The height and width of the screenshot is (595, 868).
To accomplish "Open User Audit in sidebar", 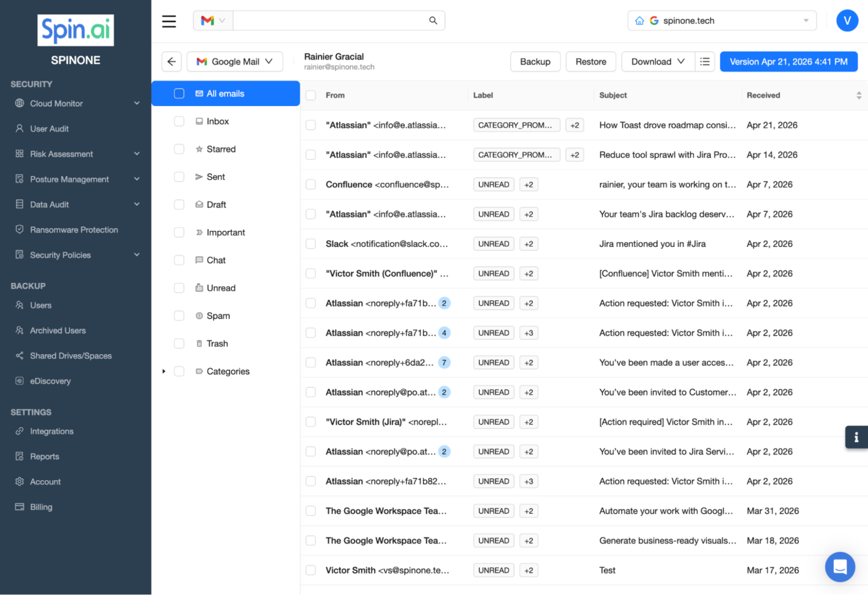I will (50, 129).
